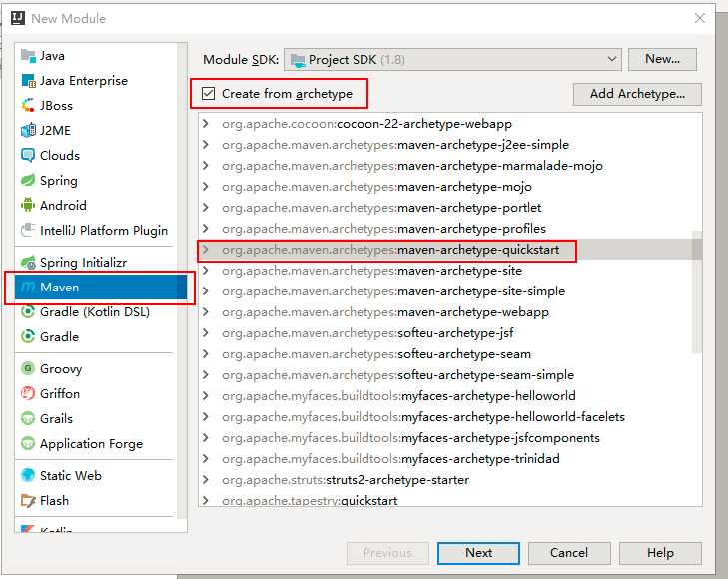Select Android module type
This screenshot has height=579, width=728.
(x=96, y=205)
